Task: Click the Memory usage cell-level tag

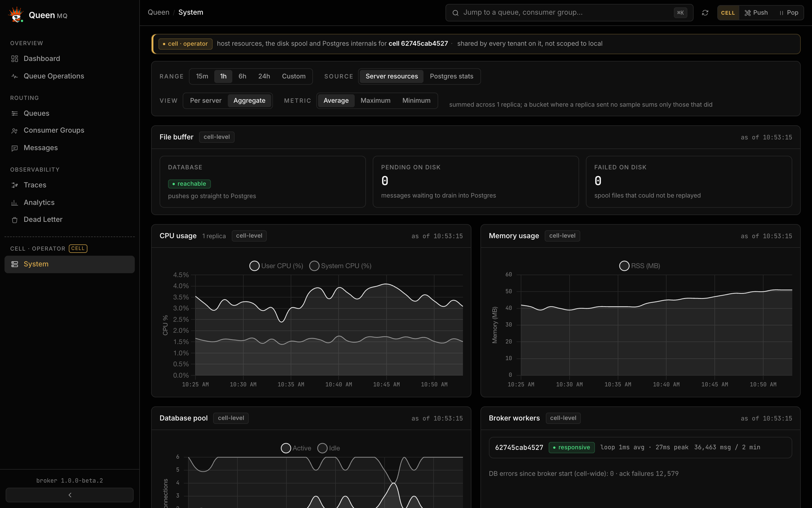Action: coord(562,236)
